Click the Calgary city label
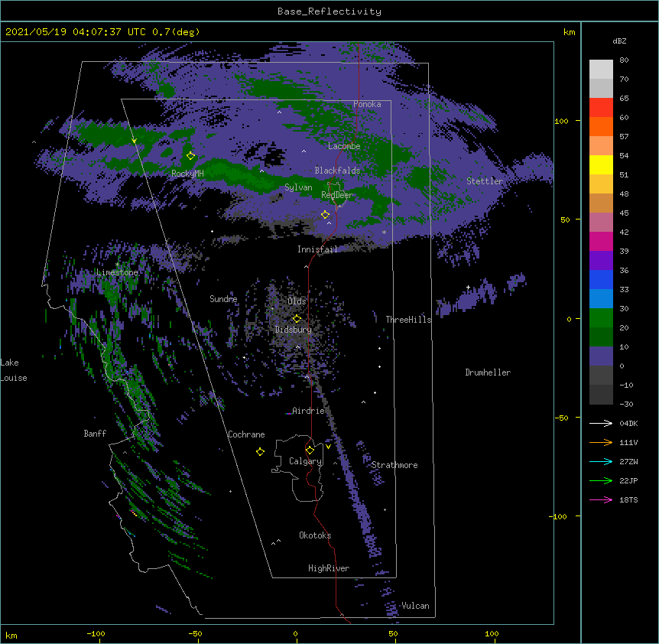The width and height of the screenshot is (659, 644). click(x=306, y=461)
